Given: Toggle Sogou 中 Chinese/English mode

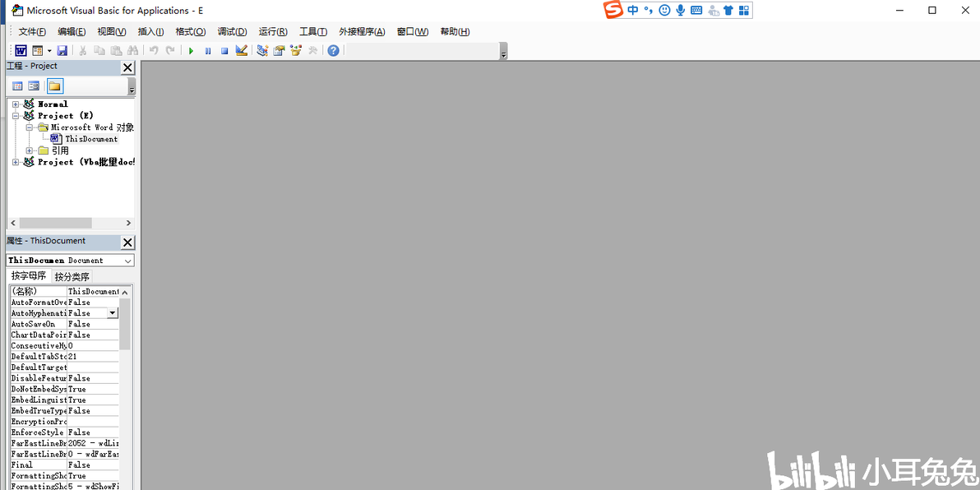Looking at the screenshot, I should pos(633,10).
